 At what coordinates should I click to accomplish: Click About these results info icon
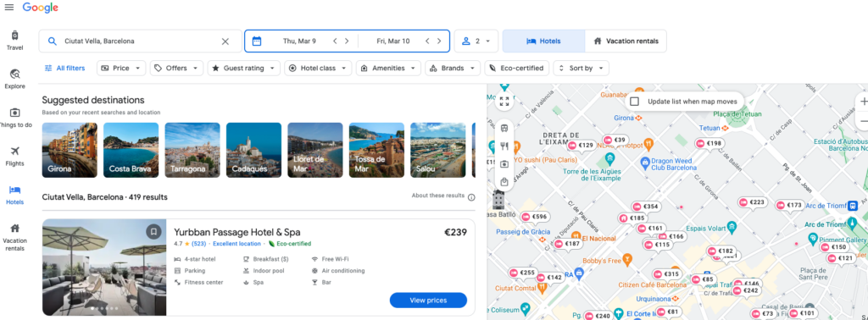(x=471, y=197)
